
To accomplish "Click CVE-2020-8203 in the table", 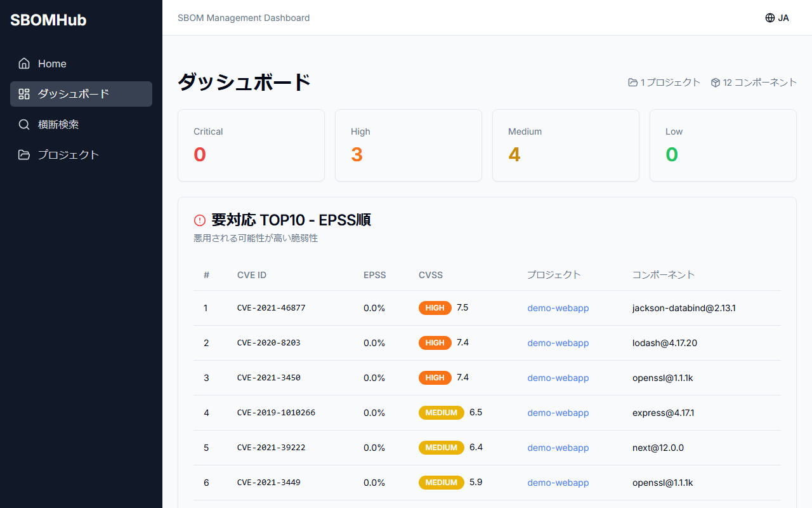I will [269, 343].
